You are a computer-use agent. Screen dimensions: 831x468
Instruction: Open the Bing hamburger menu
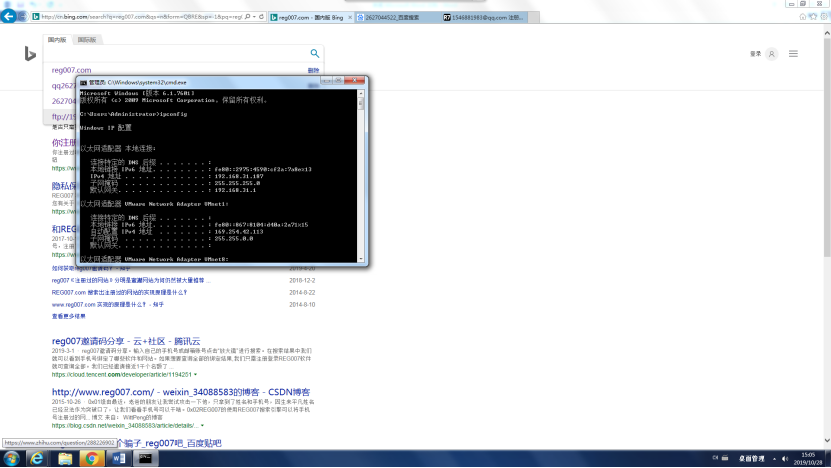(793, 54)
